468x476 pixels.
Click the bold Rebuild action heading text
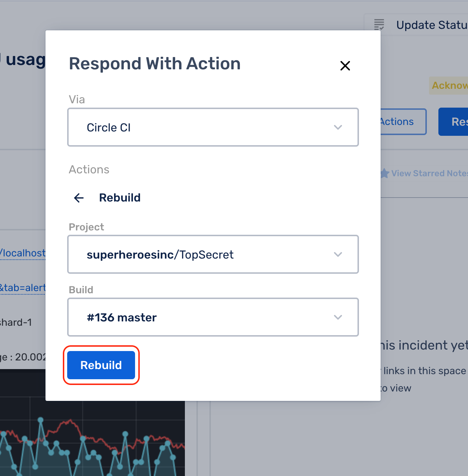120,198
